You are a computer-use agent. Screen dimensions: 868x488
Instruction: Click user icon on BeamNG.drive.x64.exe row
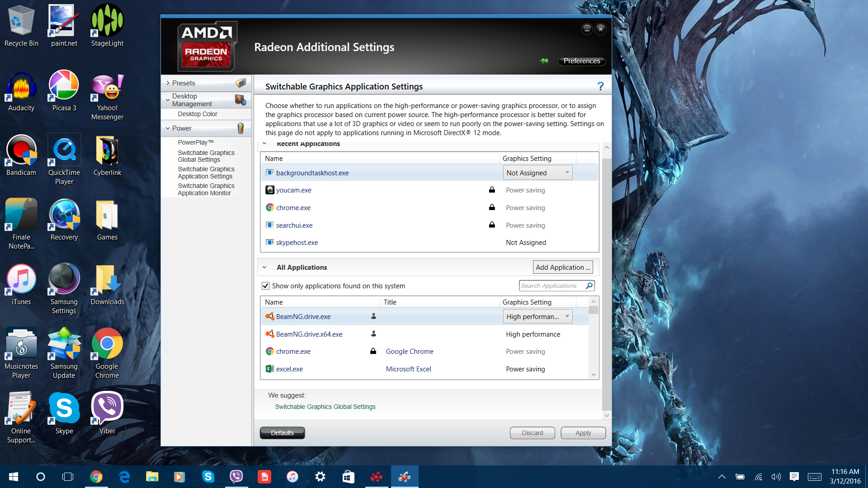tap(373, 334)
